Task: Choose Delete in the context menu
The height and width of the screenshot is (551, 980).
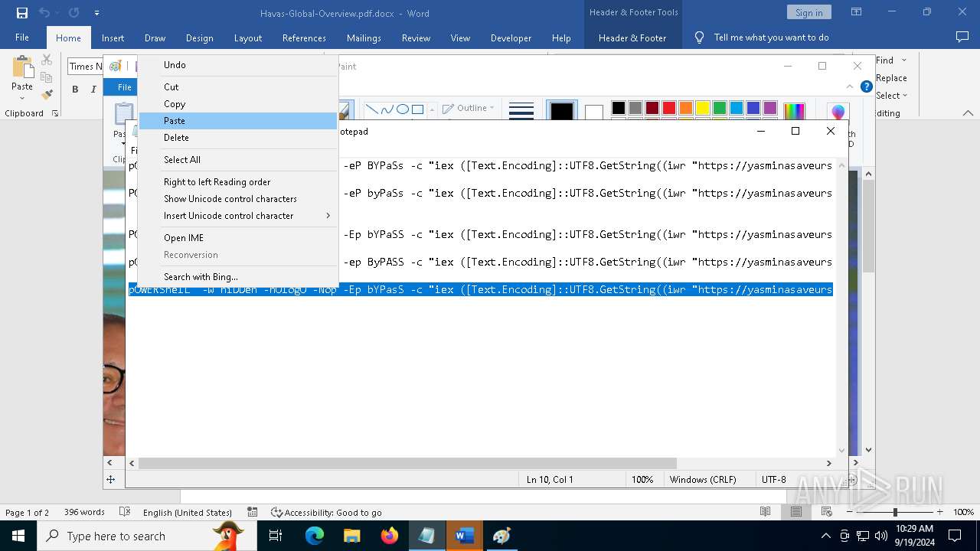Action: tap(238, 138)
